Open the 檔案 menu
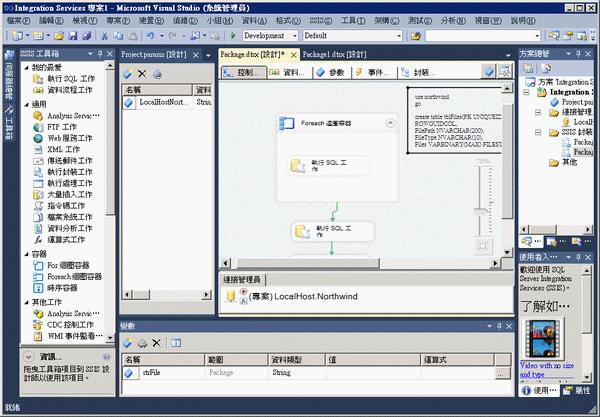The image size is (600, 417). tap(18, 21)
